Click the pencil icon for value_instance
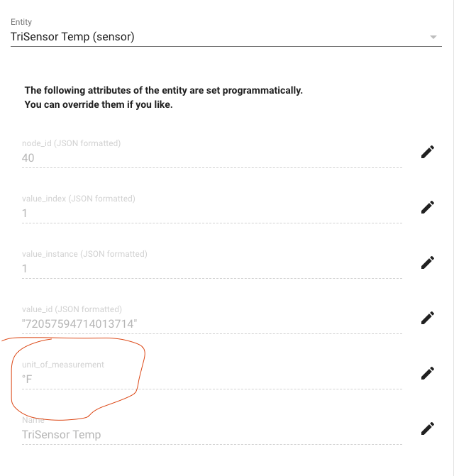 (x=428, y=262)
